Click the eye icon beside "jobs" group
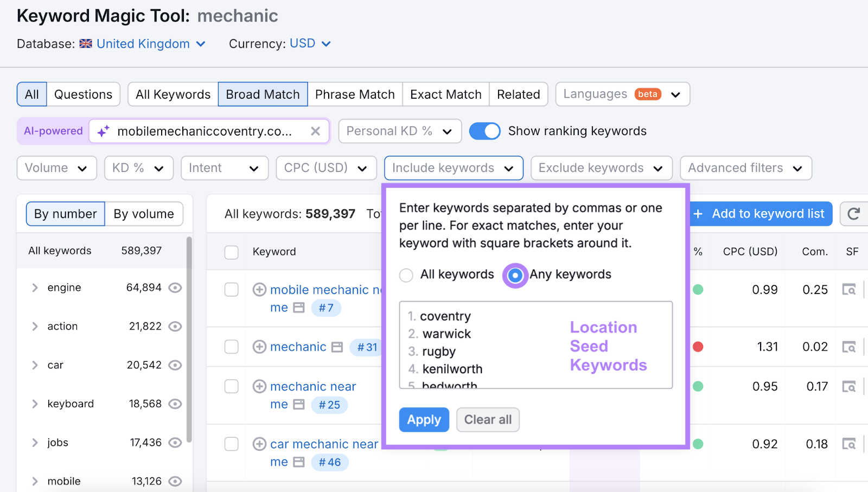The height and width of the screenshot is (492, 868). 175,443
